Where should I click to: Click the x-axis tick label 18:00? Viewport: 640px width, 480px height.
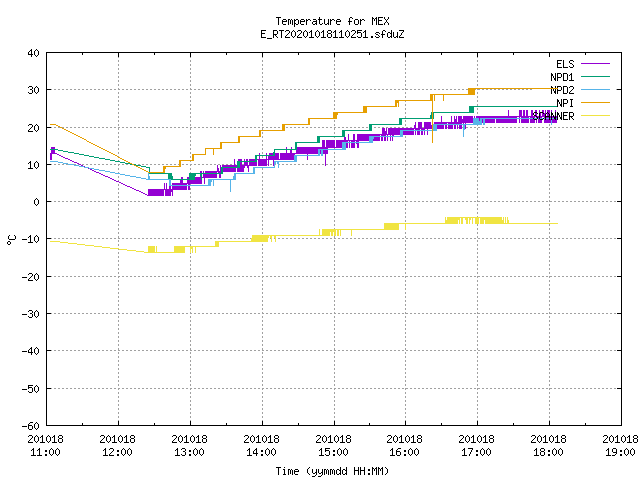click(x=548, y=452)
